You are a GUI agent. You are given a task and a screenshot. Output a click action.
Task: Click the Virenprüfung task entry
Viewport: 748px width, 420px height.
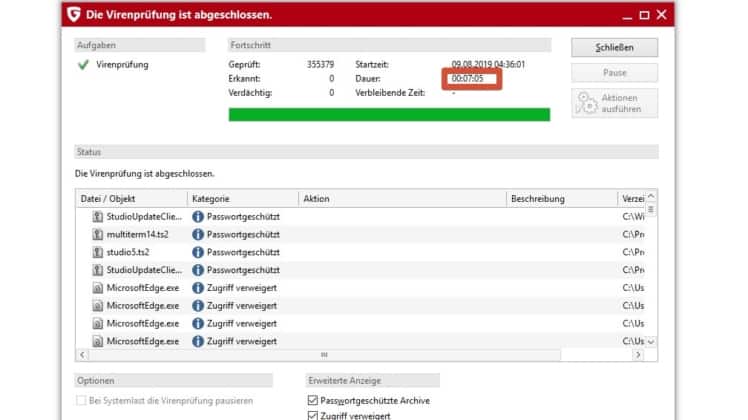(x=122, y=64)
